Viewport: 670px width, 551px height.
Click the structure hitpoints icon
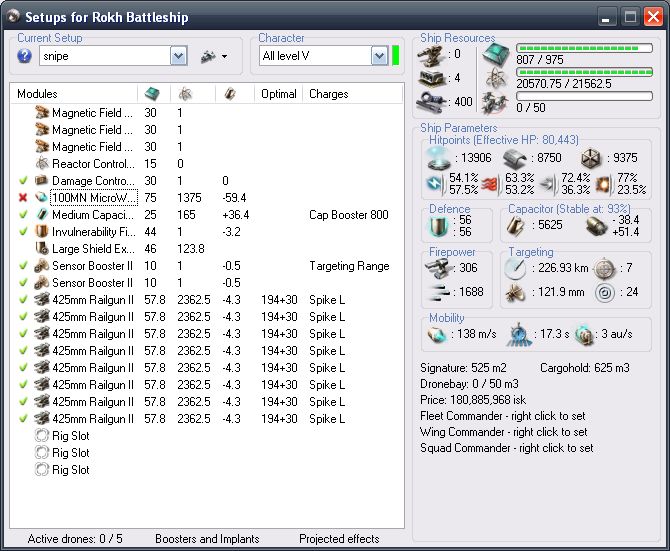[x=592, y=158]
